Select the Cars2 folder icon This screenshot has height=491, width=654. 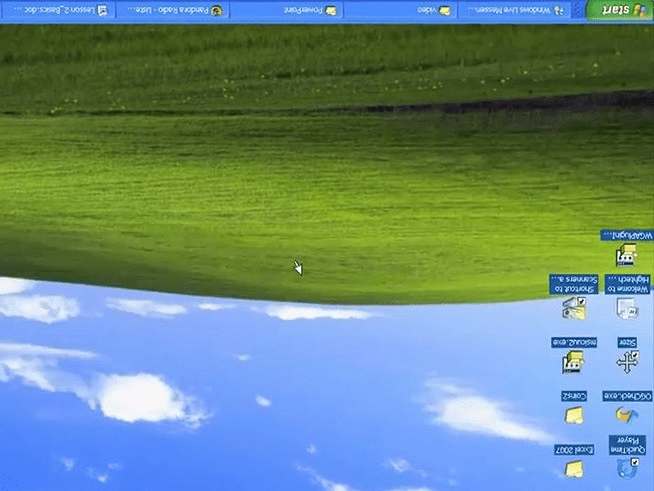[x=574, y=408]
